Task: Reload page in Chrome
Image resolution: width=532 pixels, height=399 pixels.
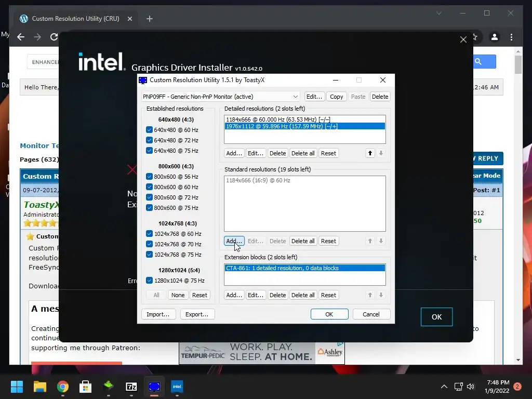Action: [x=54, y=37]
